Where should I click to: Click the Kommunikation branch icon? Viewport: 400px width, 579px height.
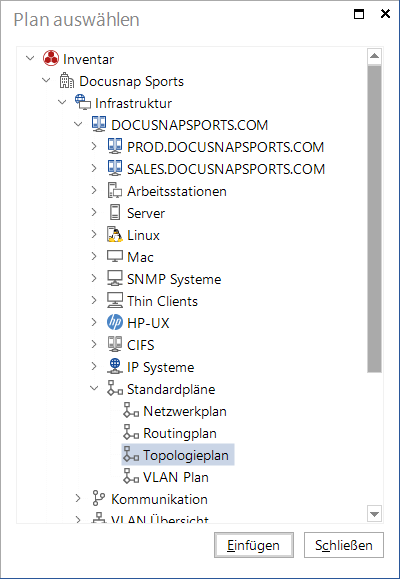tap(99, 498)
